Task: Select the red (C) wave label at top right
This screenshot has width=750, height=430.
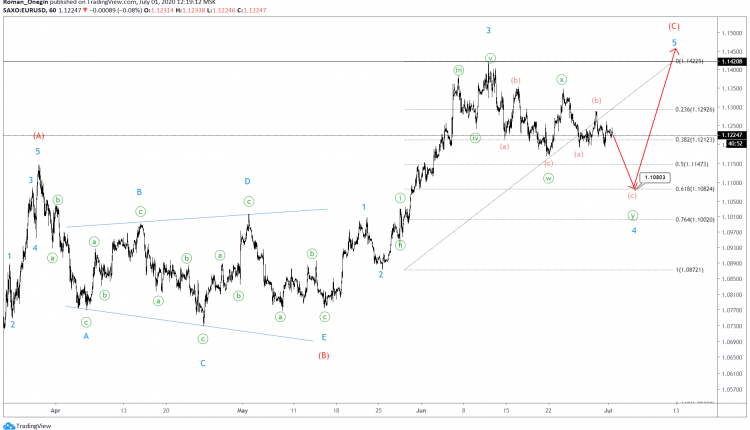Action: click(x=674, y=26)
